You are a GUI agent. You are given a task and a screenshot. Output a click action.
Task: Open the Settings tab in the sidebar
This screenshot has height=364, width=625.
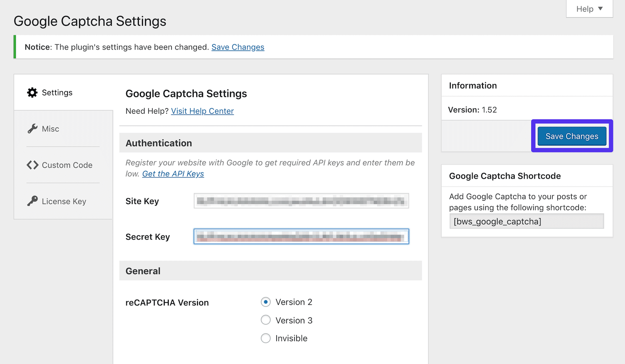pyautogui.click(x=57, y=92)
